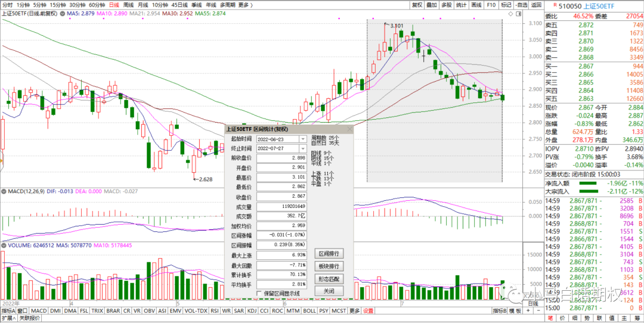The height and width of the screenshot is (323, 644).
Task: Open F10 company information
Action: [491, 5]
